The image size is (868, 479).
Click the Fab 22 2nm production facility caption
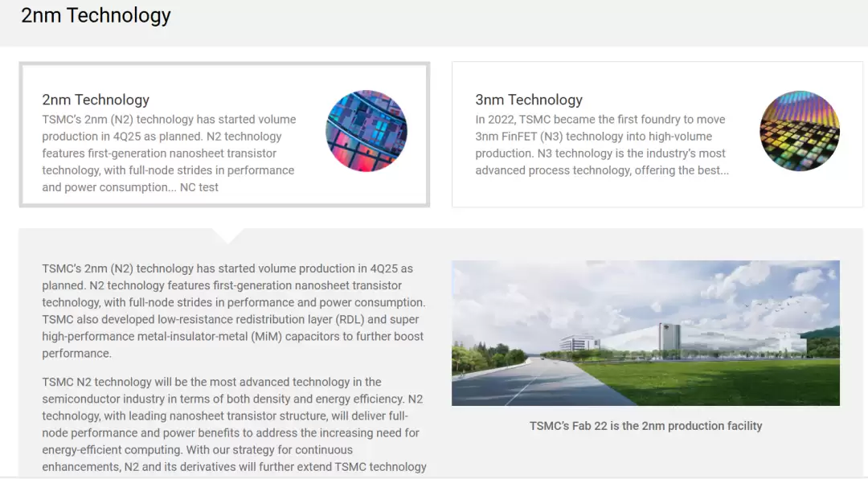[x=645, y=426]
